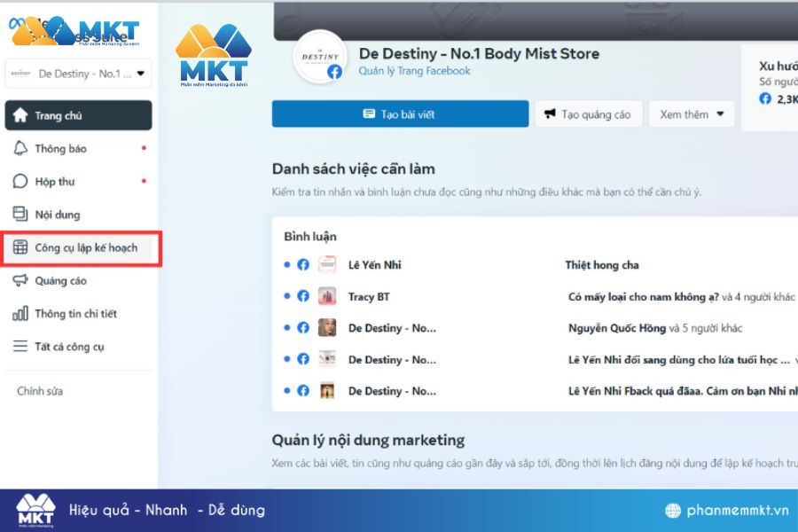The height and width of the screenshot is (532, 798).
Task: Click Facebook badge on De Destiny avatar
Action: coord(334,72)
